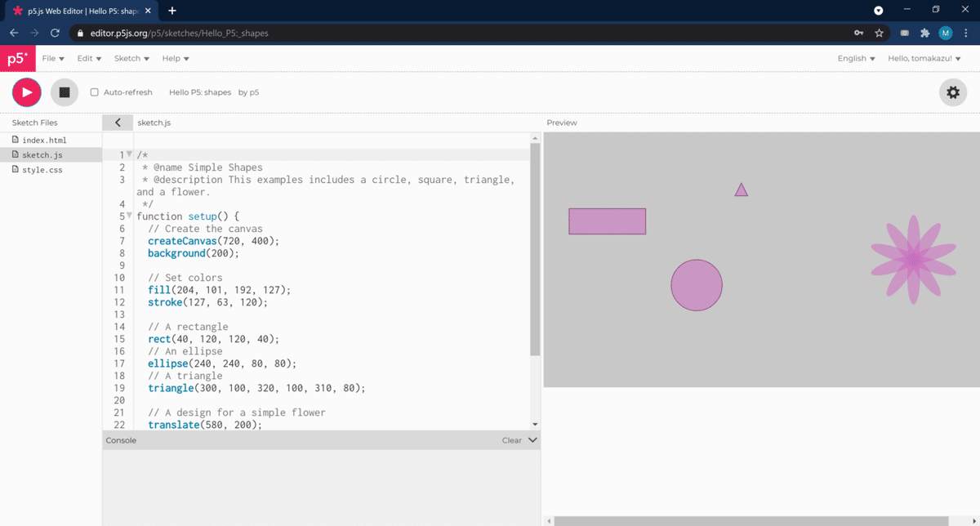Bookmark this page with the star
Viewport: 980px width, 526px height.
point(879,33)
